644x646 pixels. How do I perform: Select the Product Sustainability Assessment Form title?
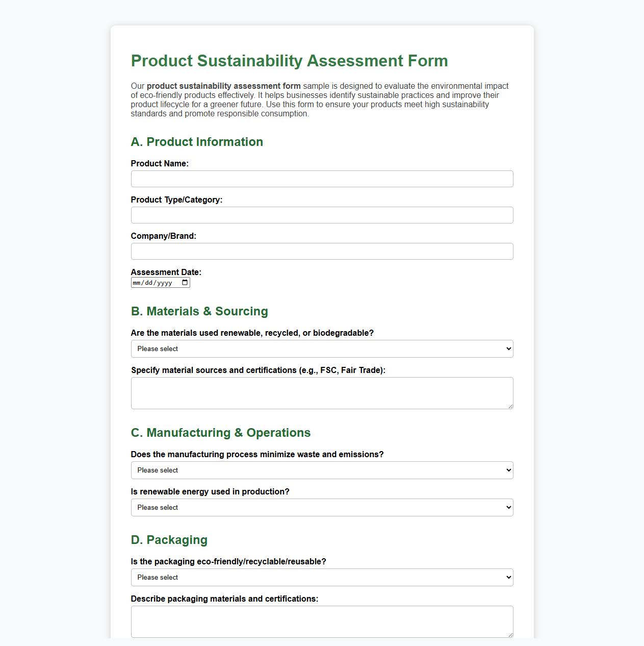pyautogui.click(x=289, y=61)
